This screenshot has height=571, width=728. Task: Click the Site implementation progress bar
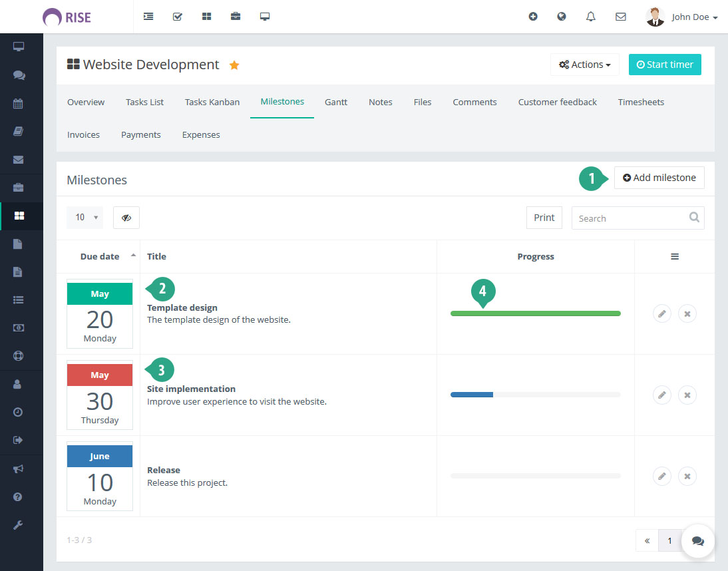(x=535, y=395)
